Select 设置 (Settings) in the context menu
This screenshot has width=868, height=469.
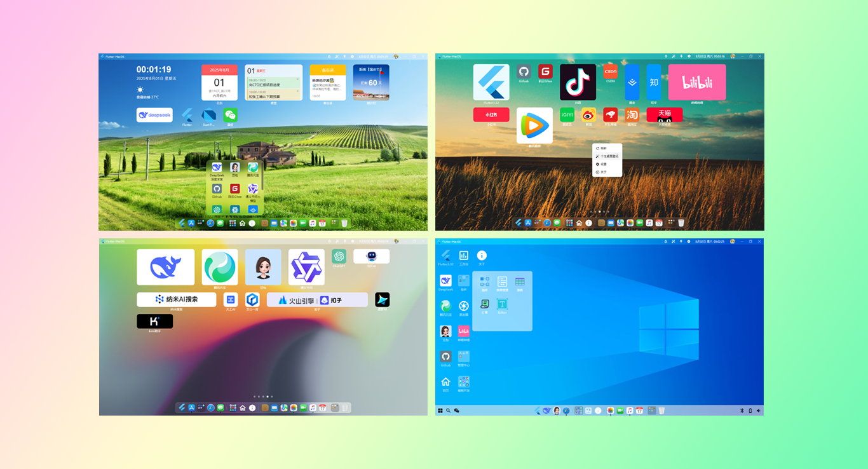point(603,164)
